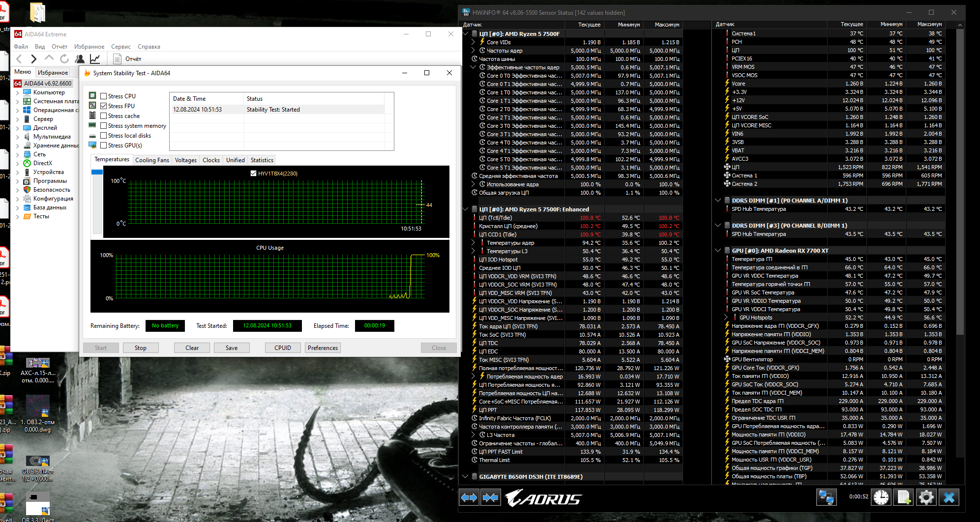
Task: Collapse the ЦП [#0]: AMD Ryzen 5 7500F group
Action: click(x=465, y=34)
